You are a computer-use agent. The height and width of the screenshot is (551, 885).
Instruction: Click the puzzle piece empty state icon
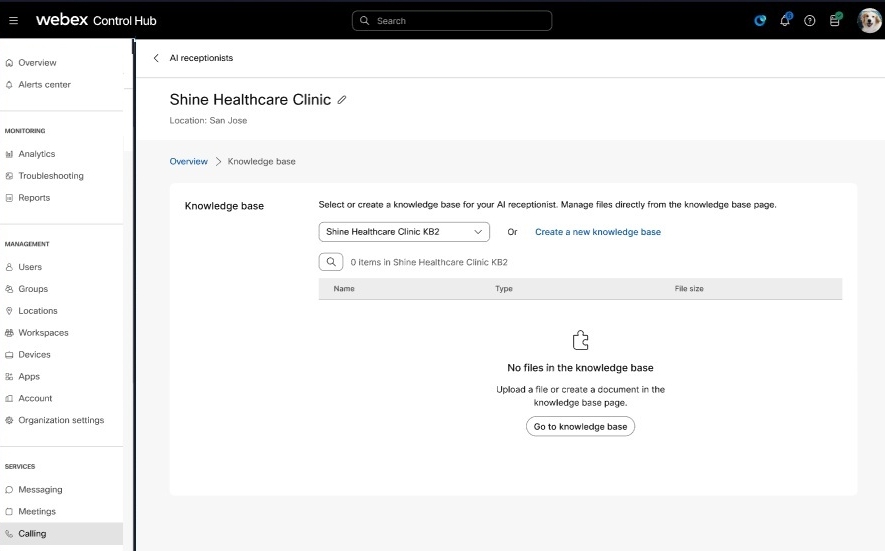[x=580, y=340]
